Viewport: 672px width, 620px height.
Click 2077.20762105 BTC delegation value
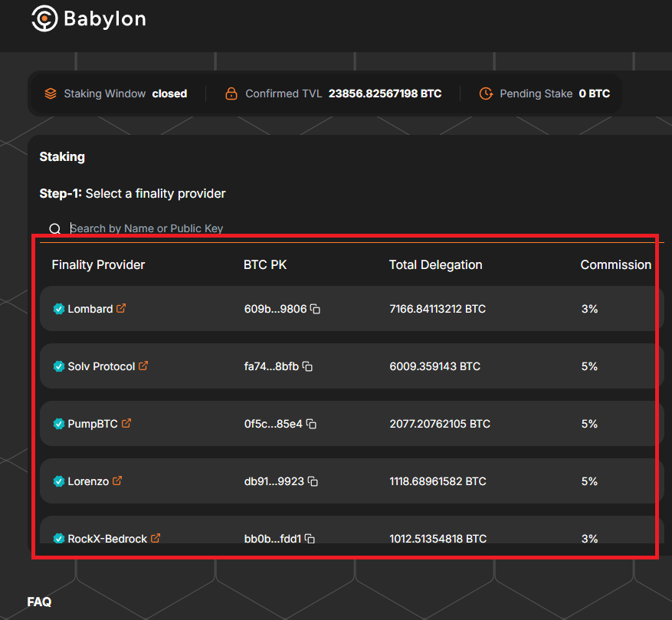pos(440,424)
